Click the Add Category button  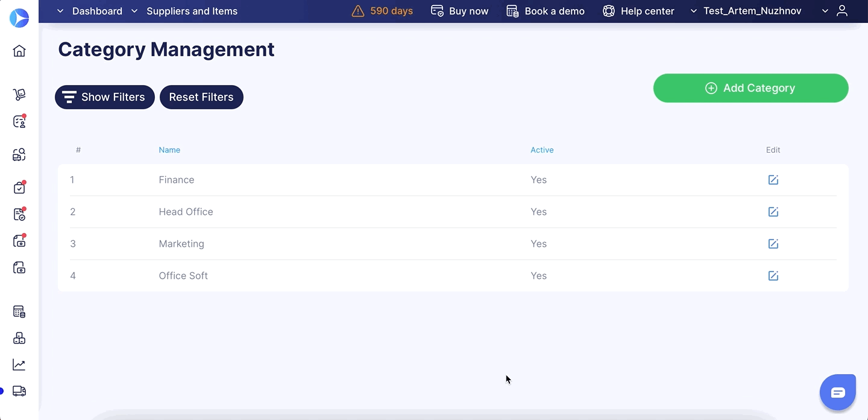point(751,88)
